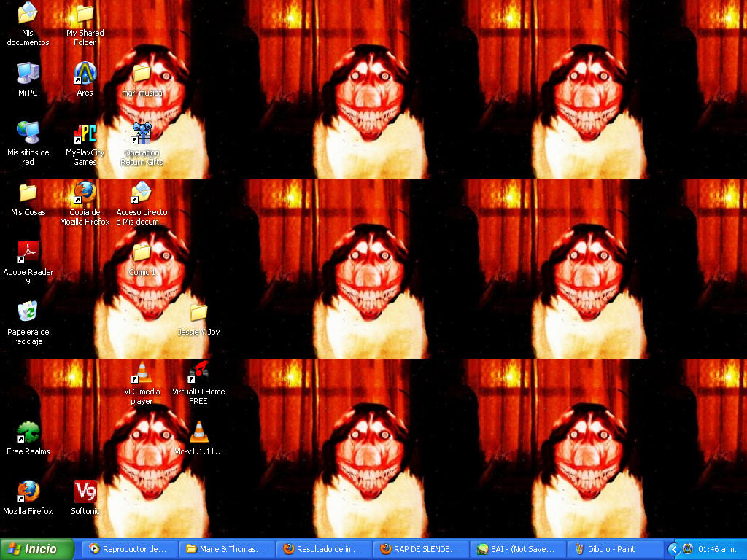Select the Mi PC icon

(28, 79)
